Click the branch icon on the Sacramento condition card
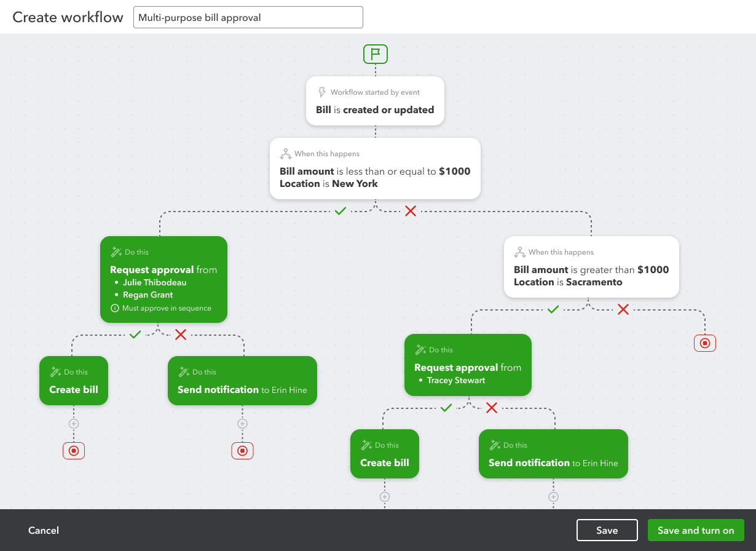Screen dimensions: 756x551 (520, 252)
